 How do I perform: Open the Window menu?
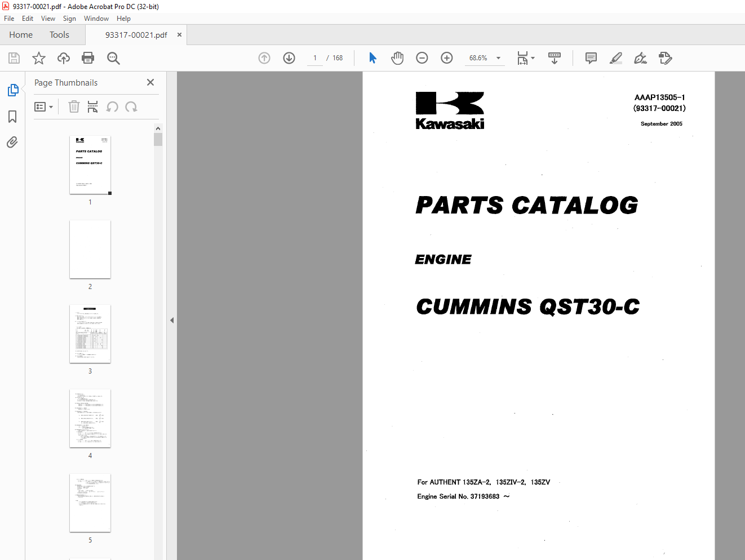[96, 19]
